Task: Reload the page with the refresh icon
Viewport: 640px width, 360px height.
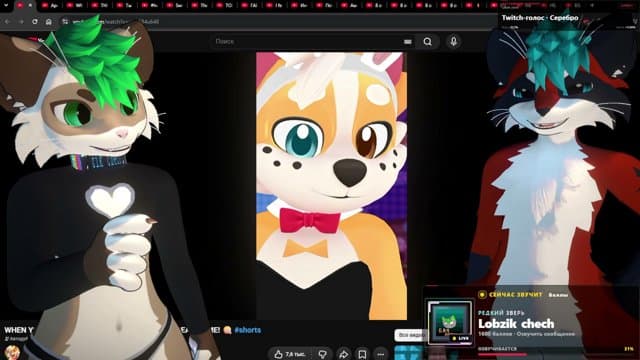Action: [35, 21]
